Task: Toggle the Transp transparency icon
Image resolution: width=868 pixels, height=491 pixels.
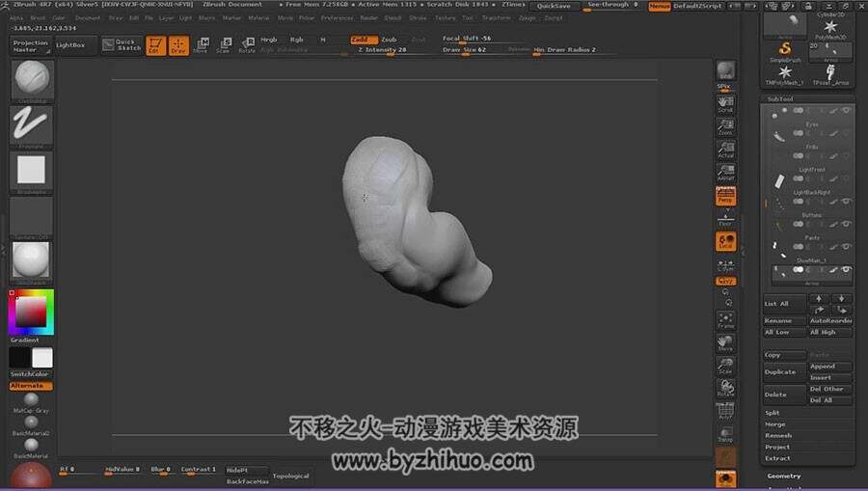Action: coord(725,434)
